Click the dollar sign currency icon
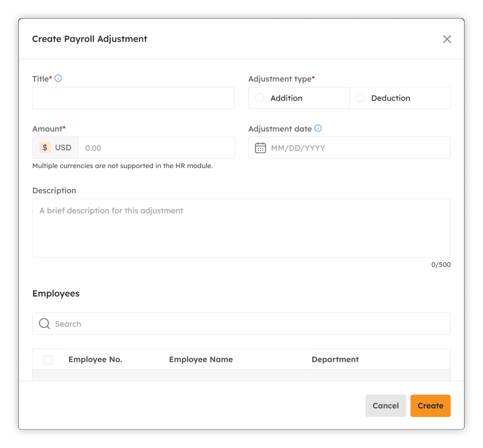The image size is (483, 448). (x=45, y=148)
